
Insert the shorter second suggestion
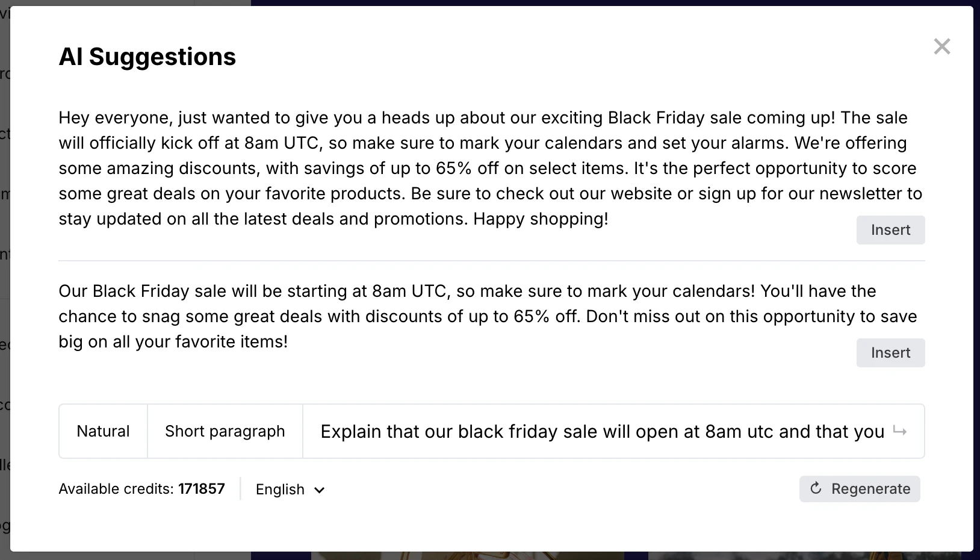coord(890,353)
